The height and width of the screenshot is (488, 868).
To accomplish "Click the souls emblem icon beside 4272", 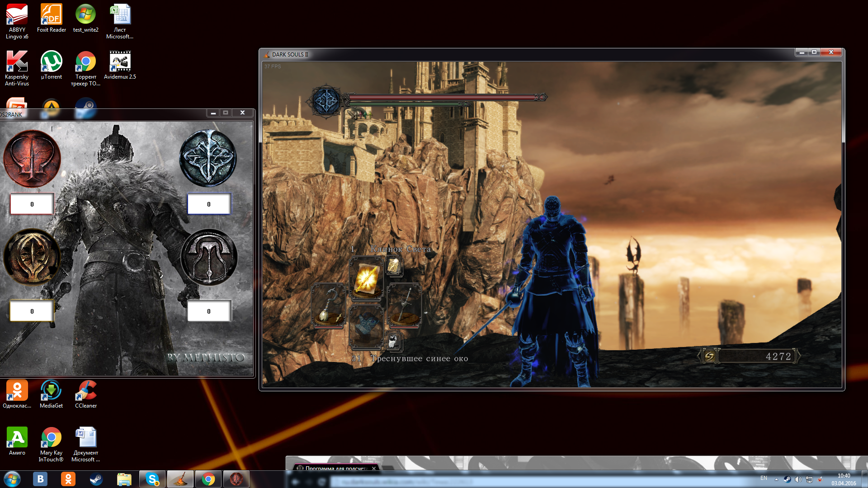I will [709, 357].
